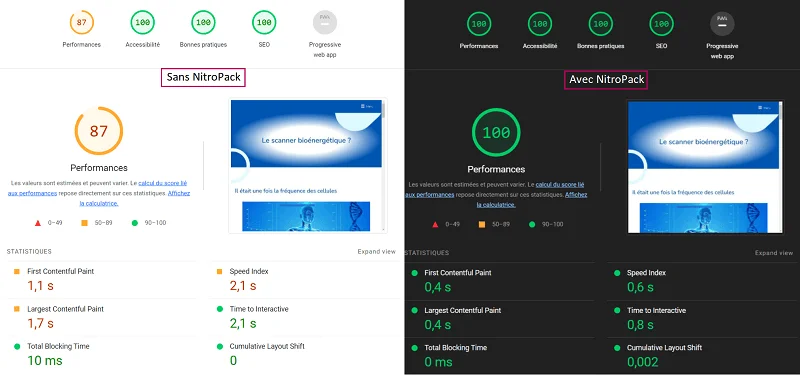Click the 87 Performances gauge in left report header
This screenshot has height=375, width=800.
(82, 22)
